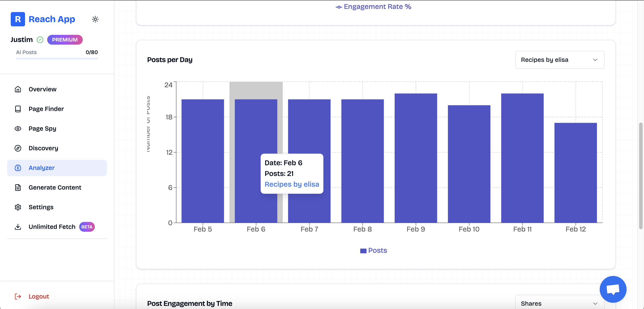Click the Feb 10 bar

[469, 164]
